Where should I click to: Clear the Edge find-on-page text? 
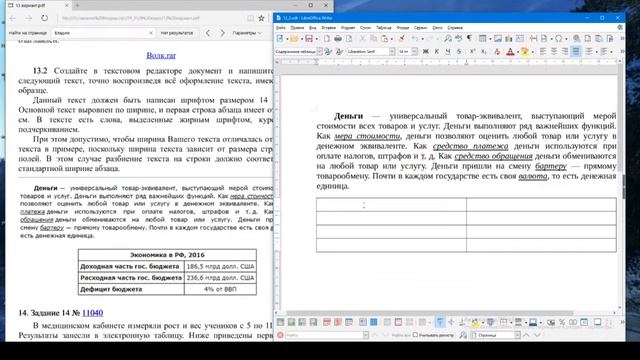[x=151, y=33]
